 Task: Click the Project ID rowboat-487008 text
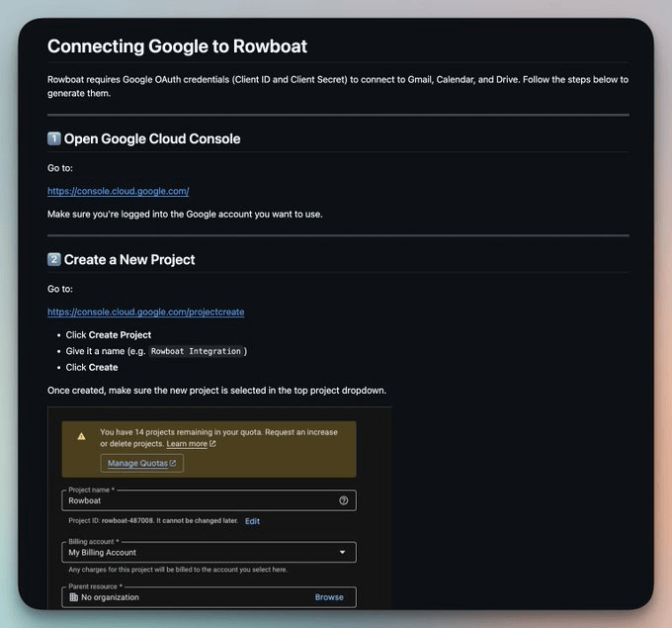pyautogui.click(x=153, y=521)
